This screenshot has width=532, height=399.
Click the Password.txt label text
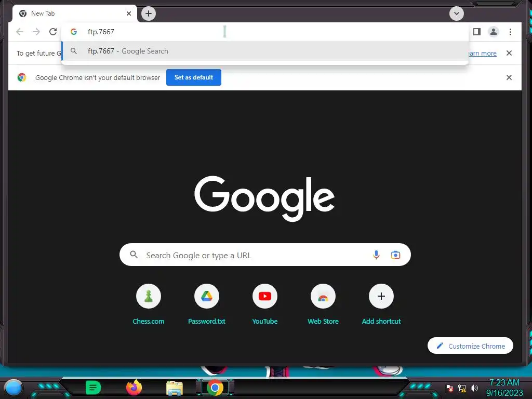[x=207, y=321]
